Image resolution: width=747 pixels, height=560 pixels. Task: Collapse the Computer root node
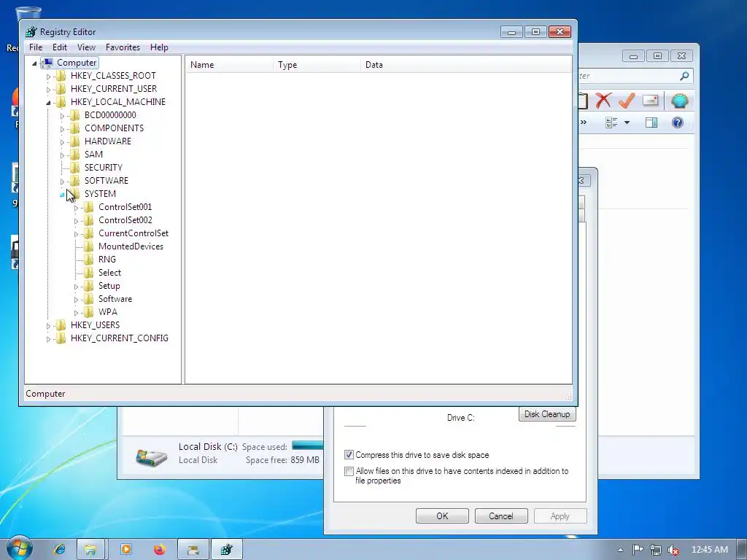(x=34, y=63)
